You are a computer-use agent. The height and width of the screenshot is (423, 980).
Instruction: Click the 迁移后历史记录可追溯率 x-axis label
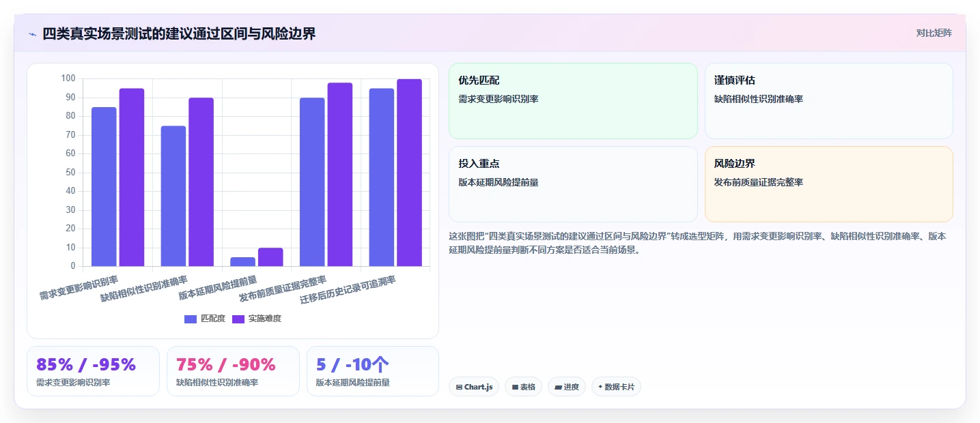(x=348, y=291)
